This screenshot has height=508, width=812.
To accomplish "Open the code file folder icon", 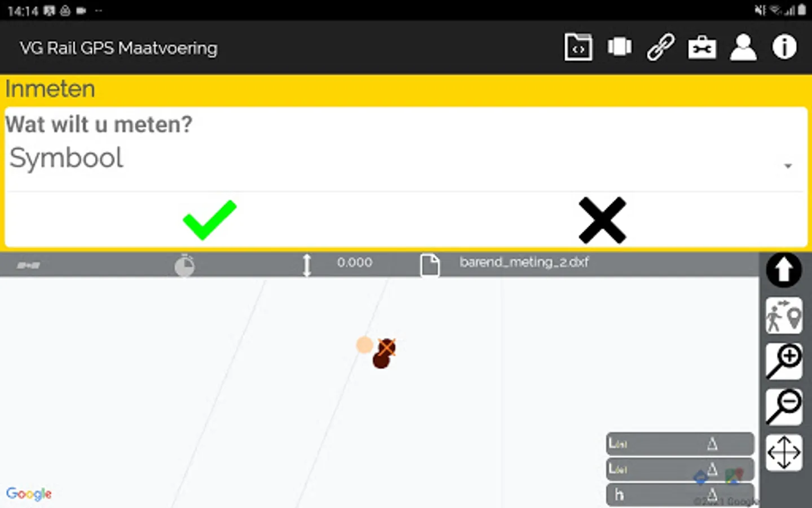I will (578, 47).
